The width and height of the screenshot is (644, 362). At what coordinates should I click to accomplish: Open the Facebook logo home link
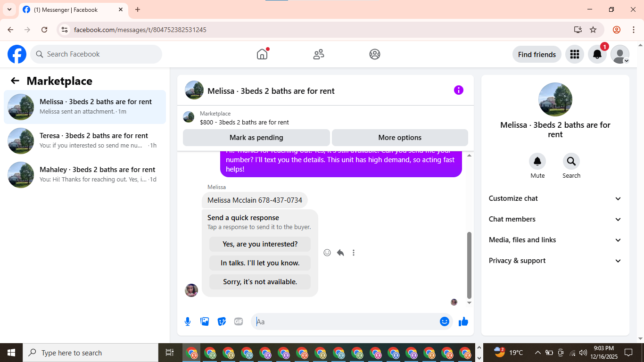17,54
